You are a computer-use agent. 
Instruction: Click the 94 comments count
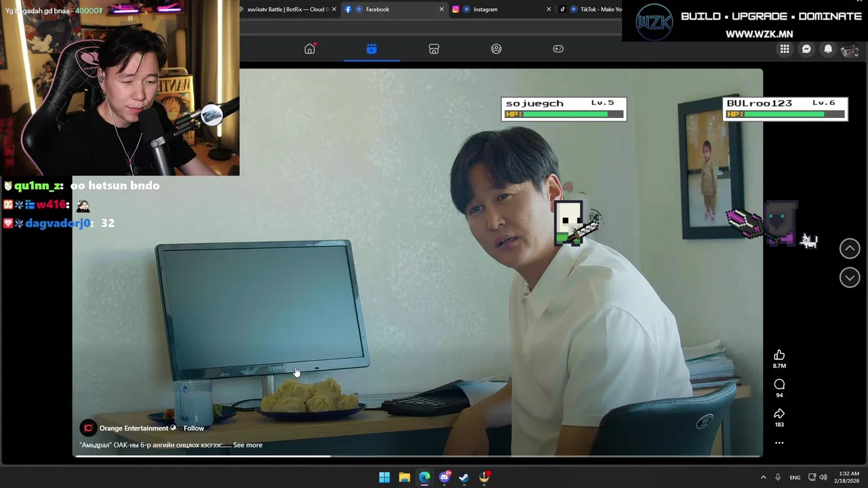coord(779,395)
